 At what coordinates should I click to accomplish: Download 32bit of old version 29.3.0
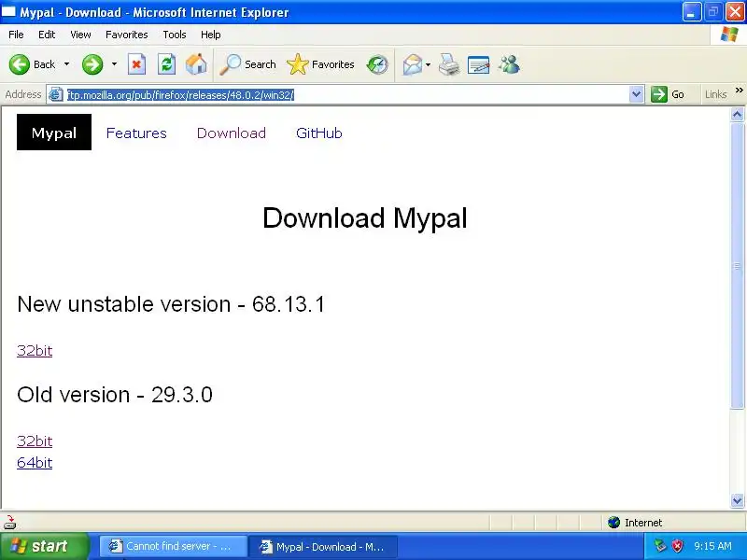(35, 441)
